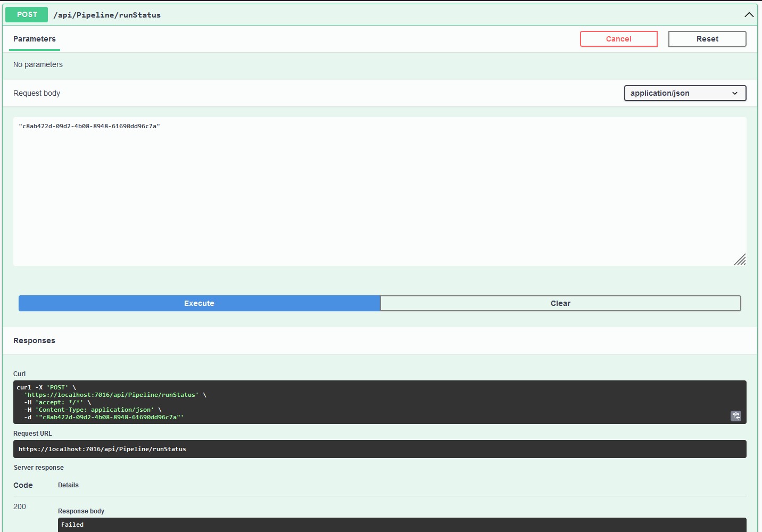Click the 200 response code
The width and height of the screenshot is (762, 532).
click(20, 506)
